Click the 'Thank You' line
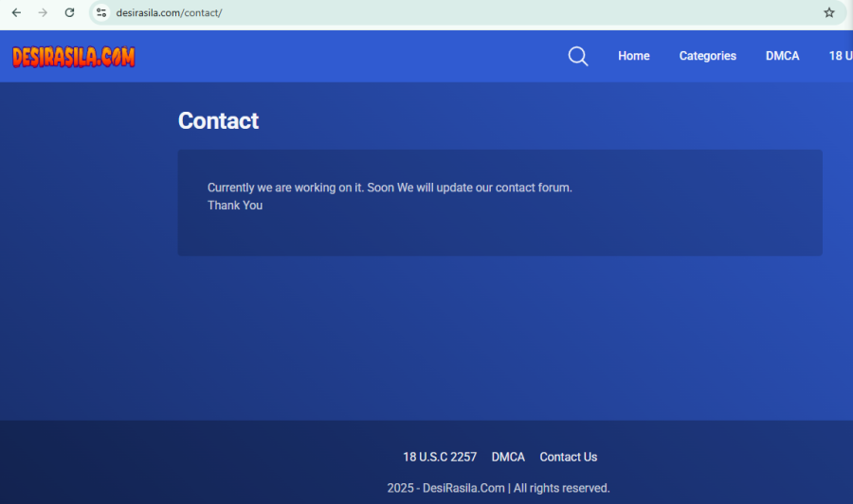The height and width of the screenshot is (504, 853). [235, 206]
